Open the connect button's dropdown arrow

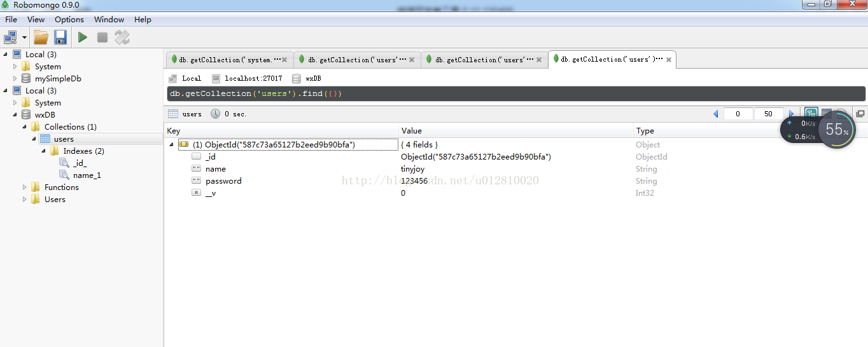24,38
